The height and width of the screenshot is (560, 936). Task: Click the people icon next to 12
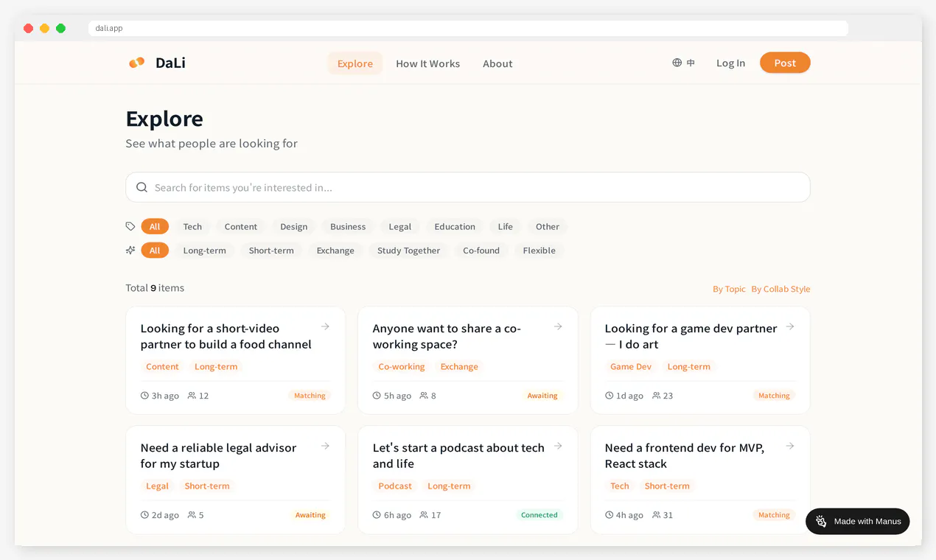pos(192,396)
